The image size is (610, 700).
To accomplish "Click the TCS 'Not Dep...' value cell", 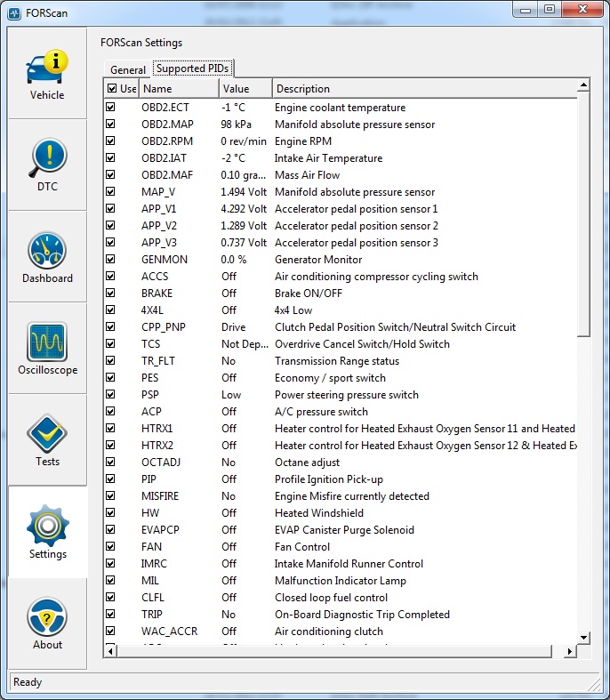I will 245,344.
